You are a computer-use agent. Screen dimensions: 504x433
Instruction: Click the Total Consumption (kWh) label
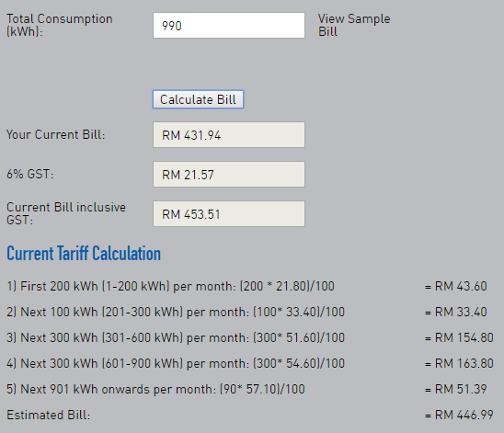(60, 25)
